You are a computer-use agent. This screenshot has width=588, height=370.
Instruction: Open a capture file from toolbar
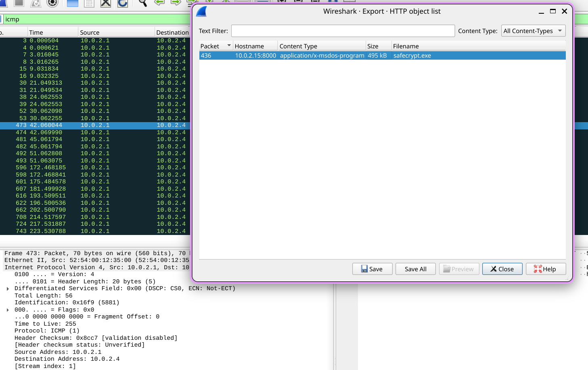coord(73,3)
